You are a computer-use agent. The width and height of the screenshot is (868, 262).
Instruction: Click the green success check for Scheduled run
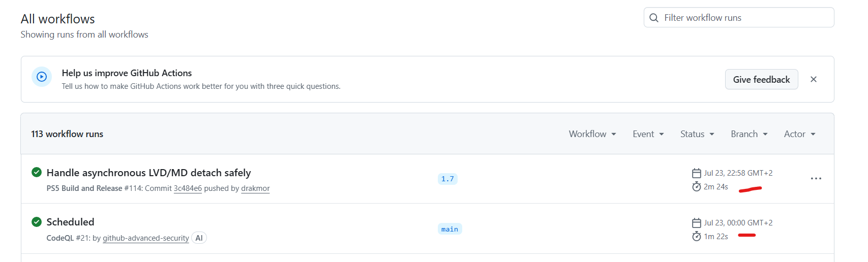(x=37, y=222)
